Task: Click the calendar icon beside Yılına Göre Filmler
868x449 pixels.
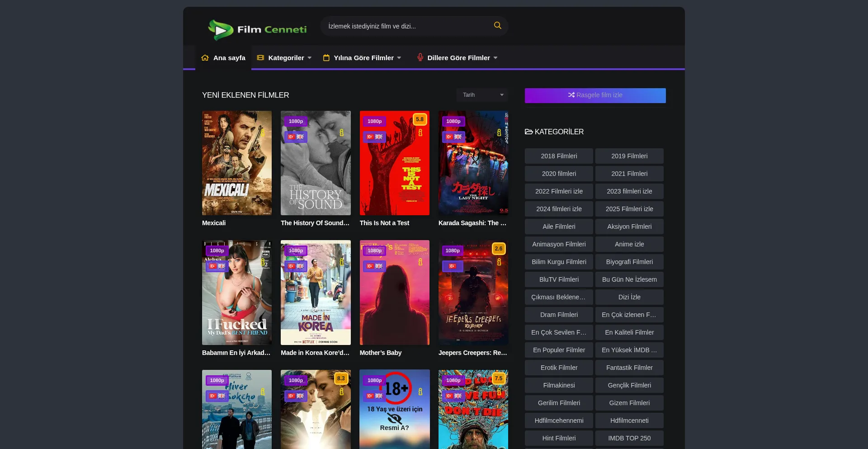Action: (326, 58)
